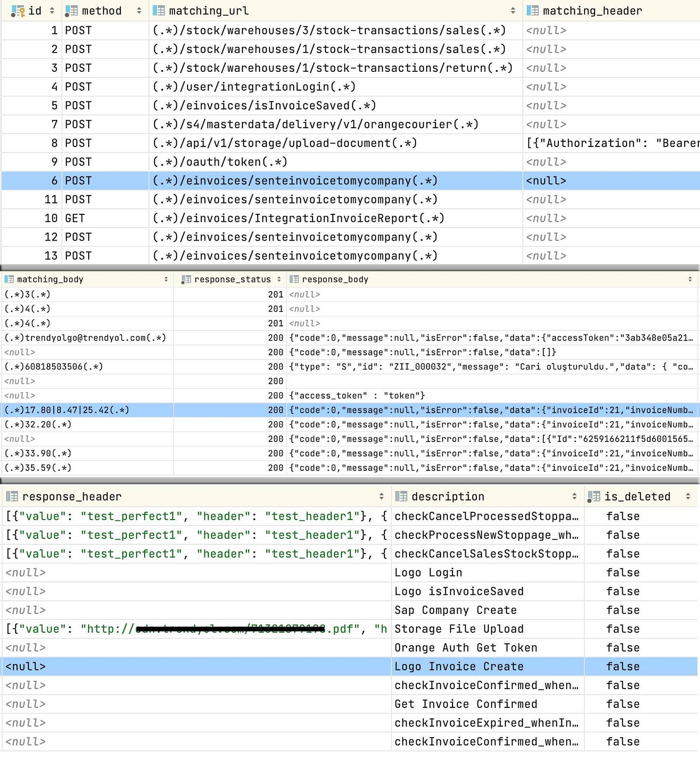Select warehouses/3 sales URL cell
This screenshot has height=760, width=700.
click(336, 30)
